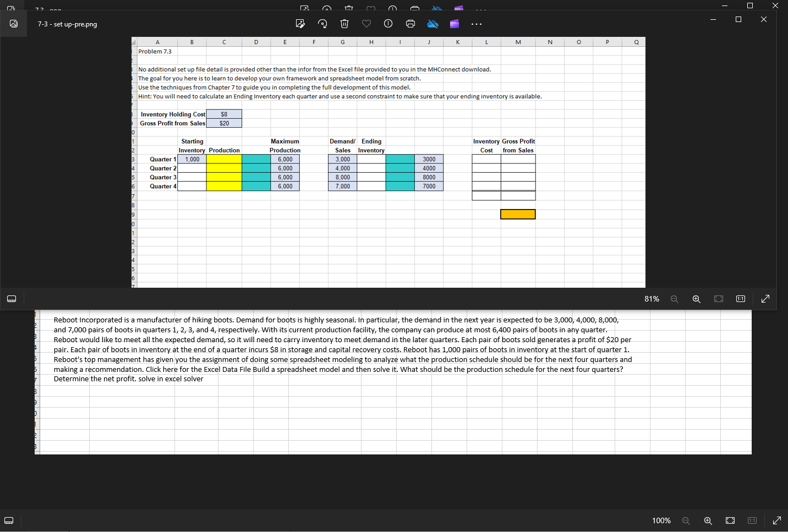The width and height of the screenshot is (788, 532).
Task: Toggle filmstrip in the back window's bottom bar
Action: point(9,520)
